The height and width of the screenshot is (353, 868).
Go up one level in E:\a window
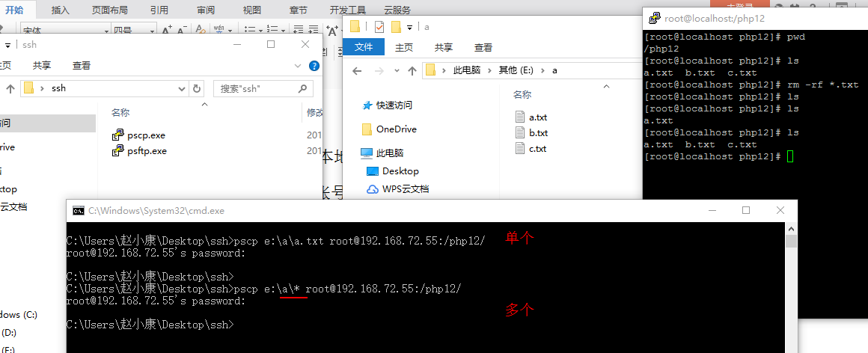coord(412,70)
